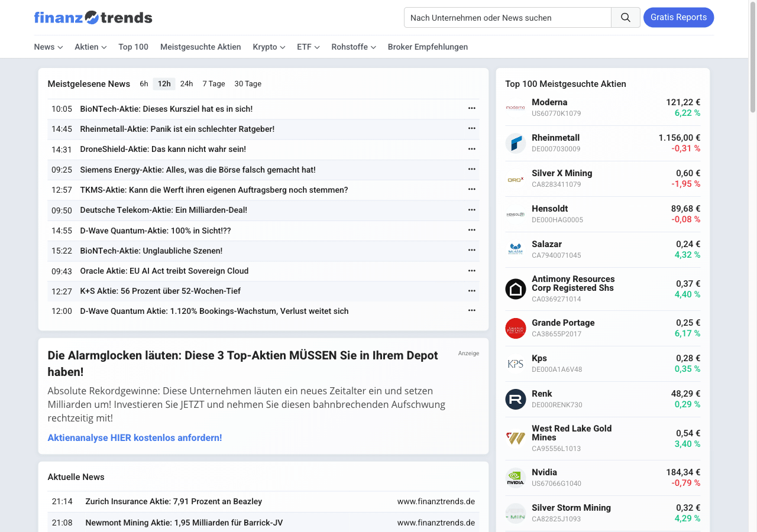
Task: Click the Renk company logo
Action: coord(516,399)
